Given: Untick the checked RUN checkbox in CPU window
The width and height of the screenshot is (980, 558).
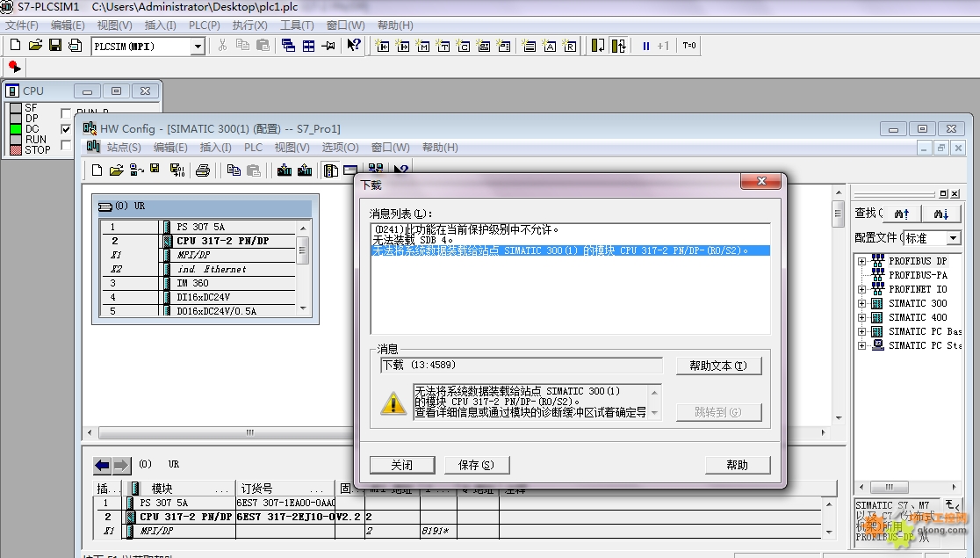Looking at the screenshot, I should tap(66, 129).
